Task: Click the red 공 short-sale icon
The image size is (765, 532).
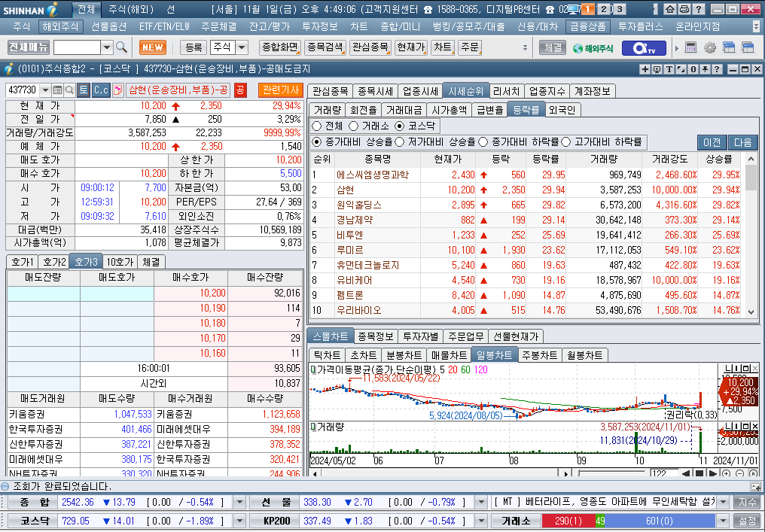Action: pyautogui.click(x=240, y=90)
